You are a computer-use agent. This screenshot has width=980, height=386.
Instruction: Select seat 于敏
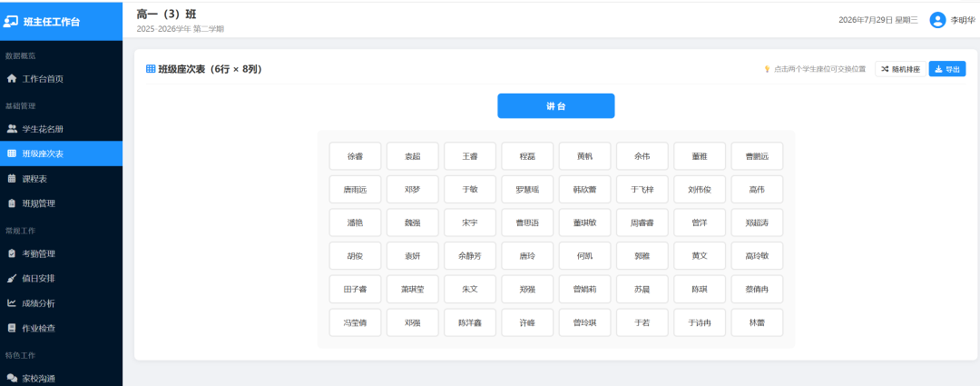(470, 190)
